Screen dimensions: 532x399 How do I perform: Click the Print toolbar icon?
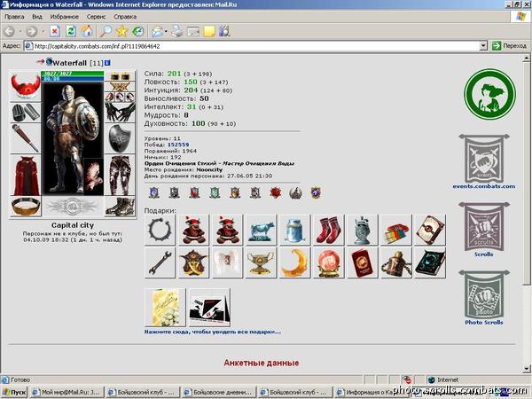176,32
